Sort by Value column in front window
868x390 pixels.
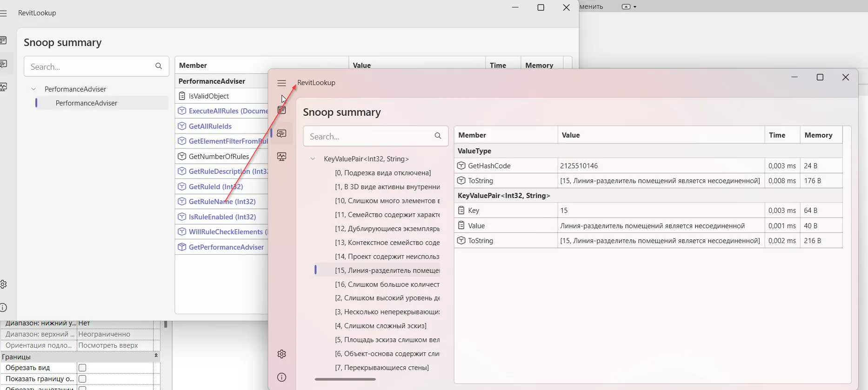[661, 135]
